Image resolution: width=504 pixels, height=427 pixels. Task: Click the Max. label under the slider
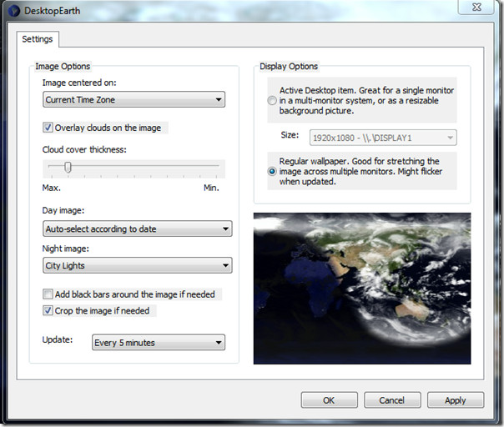click(x=52, y=188)
